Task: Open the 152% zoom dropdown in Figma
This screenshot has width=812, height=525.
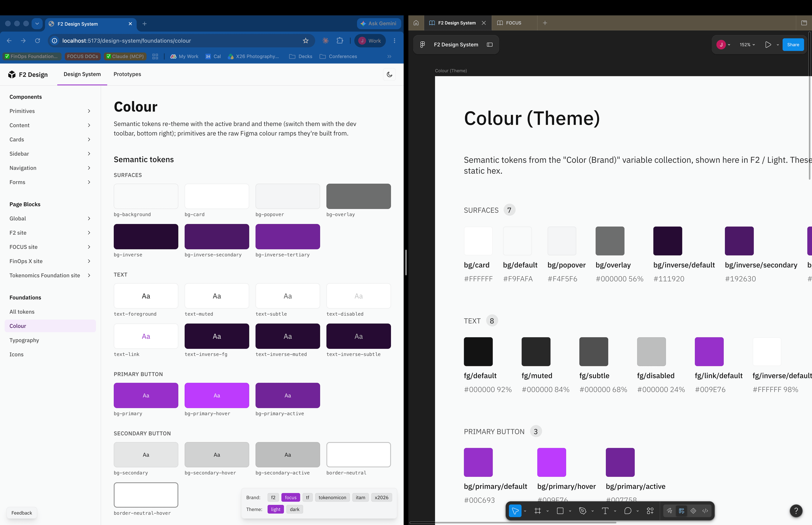Action: click(747, 45)
